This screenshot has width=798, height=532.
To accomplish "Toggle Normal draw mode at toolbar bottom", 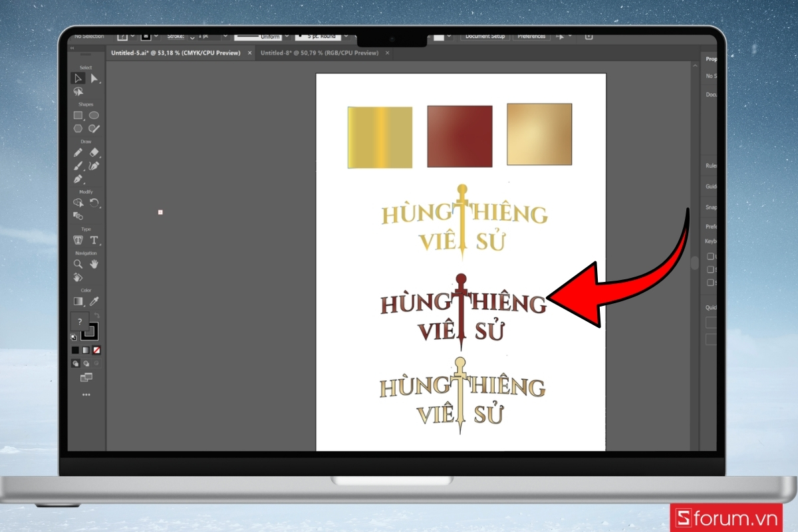I will click(x=75, y=363).
